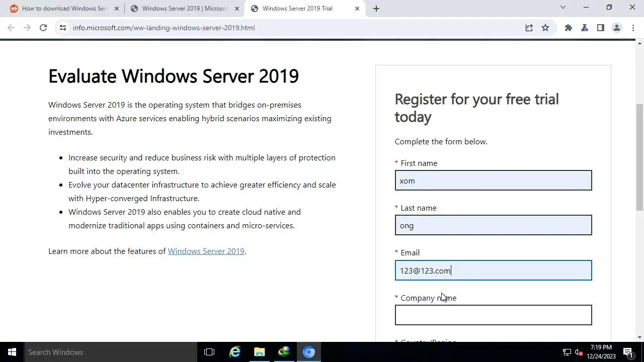
Task: Open the pinned app next to File Explorer
Action: (284, 352)
